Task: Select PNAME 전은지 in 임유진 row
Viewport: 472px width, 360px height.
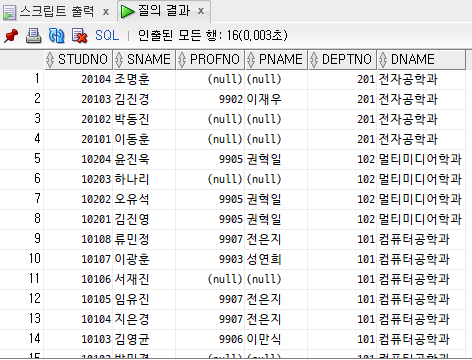Action: pos(276,299)
